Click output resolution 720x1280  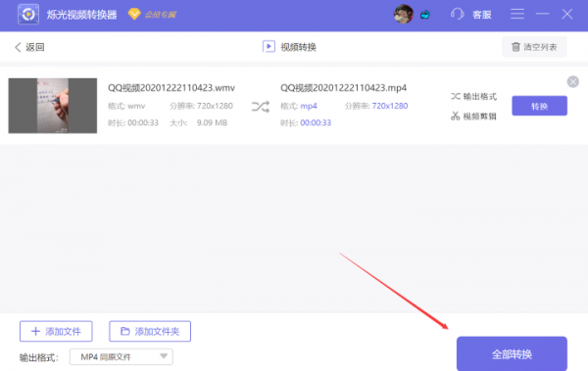(390, 106)
